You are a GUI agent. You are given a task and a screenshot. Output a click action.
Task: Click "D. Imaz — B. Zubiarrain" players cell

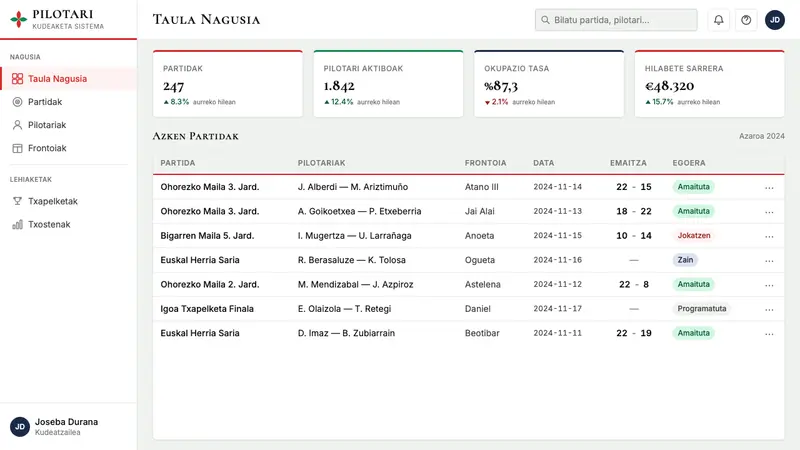click(346, 333)
